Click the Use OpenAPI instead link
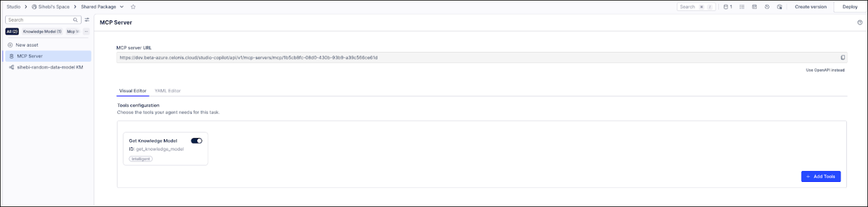Image resolution: width=868 pixels, height=207 pixels. pos(825,70)
